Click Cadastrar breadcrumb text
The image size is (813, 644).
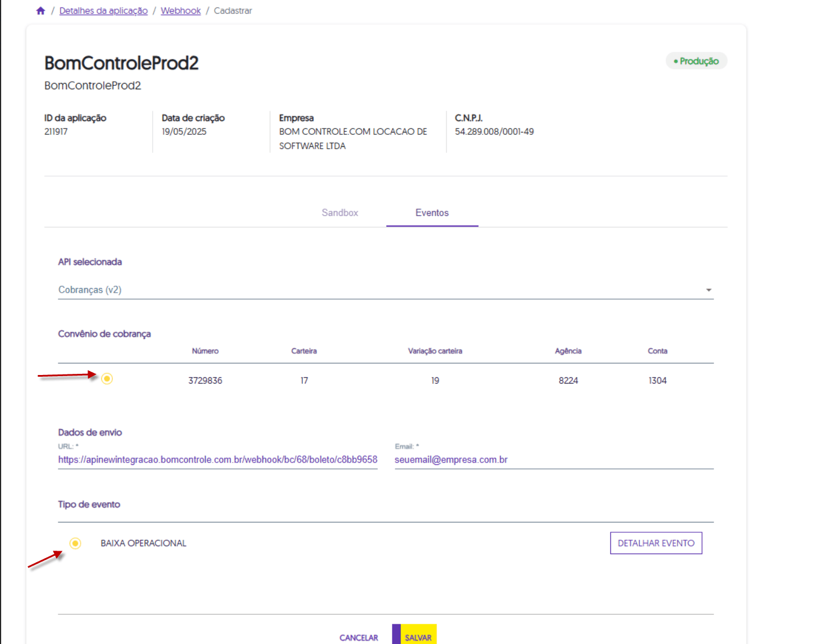pyautogui.click(x=233, y=11)
